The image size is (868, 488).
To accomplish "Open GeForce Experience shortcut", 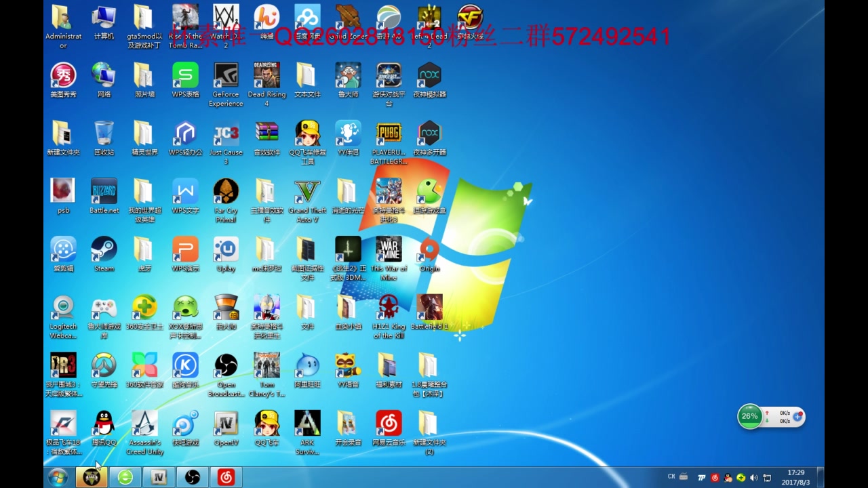I will pyautogui.click(x=226, y=85).
